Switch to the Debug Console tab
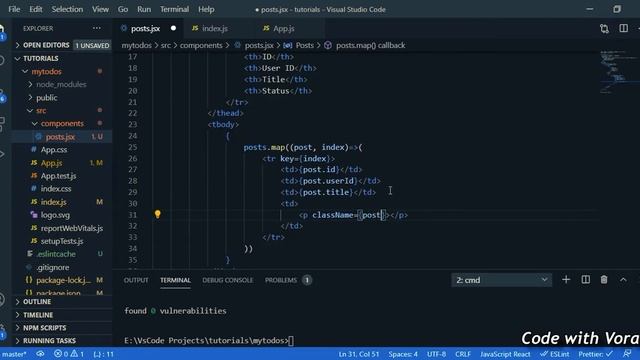The width and height of the screenshot is (640, 360). 228,280
